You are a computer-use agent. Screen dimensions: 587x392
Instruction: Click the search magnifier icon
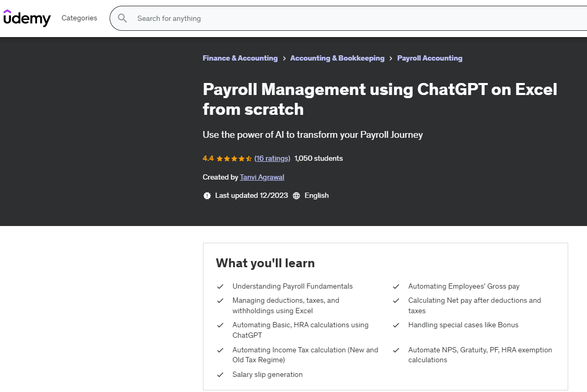(x=123, y=18)
